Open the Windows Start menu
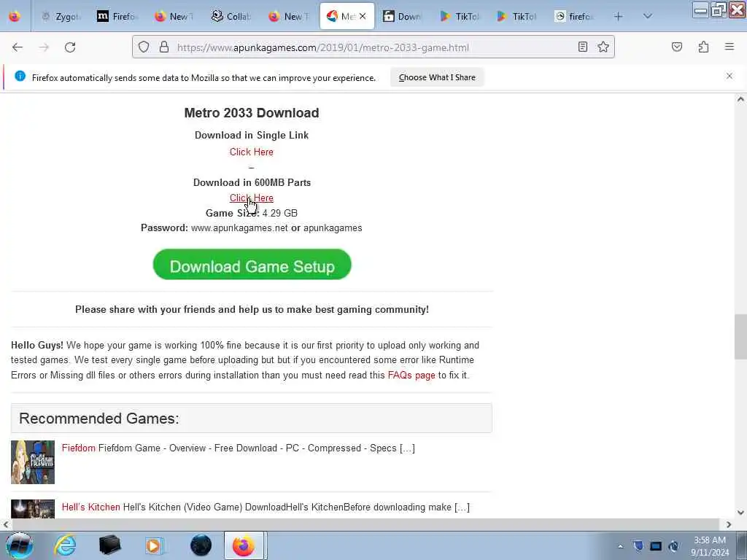Image resolution: width=747 pixels, height=560 pixels. pos(18,545)
